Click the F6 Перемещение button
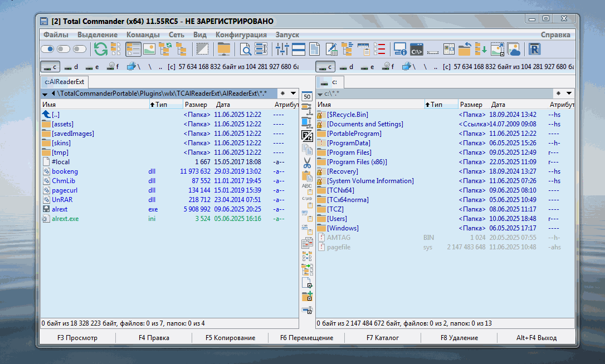This screenshot has height=364, width=605. click(x=307, y=338)
